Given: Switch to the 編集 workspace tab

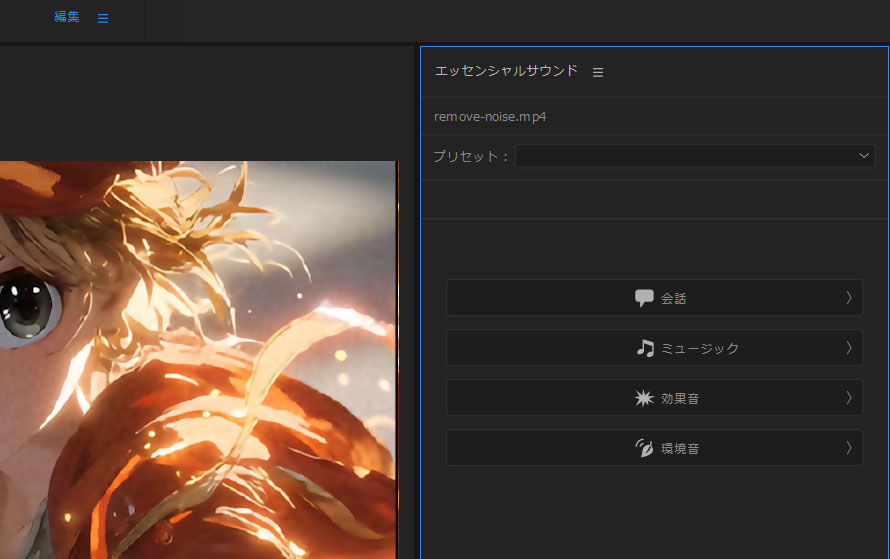Looking at the screenshot, I should pyautogui.click(x=66, y=17).
